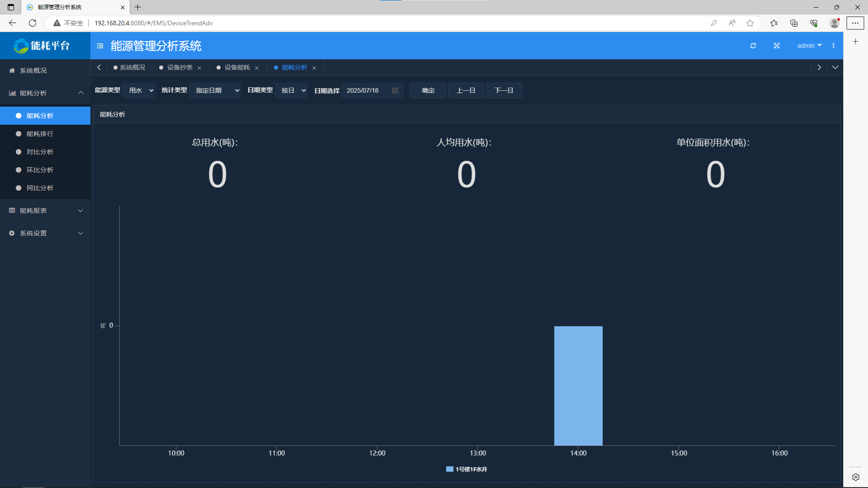Toggle fullscreen with the expand icon

776,46
